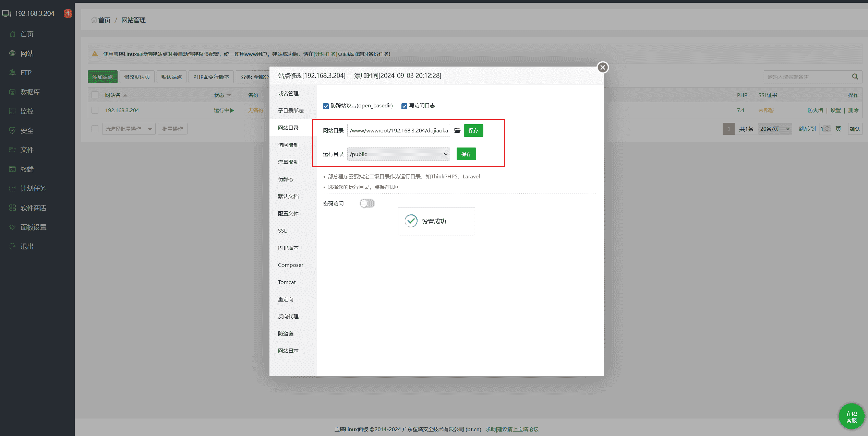Click the 网站目录 path input field
The image size is (868, 436).
pos(398,130)
